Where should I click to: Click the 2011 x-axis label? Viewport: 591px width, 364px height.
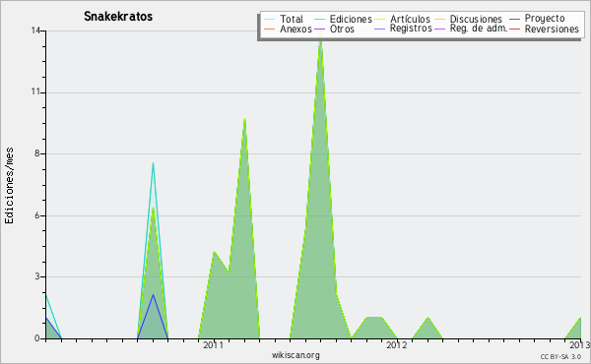(214, 344)
